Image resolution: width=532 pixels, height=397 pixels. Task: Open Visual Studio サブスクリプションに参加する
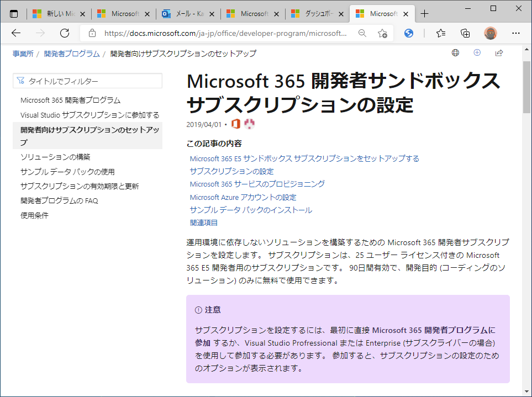point(89,115)
